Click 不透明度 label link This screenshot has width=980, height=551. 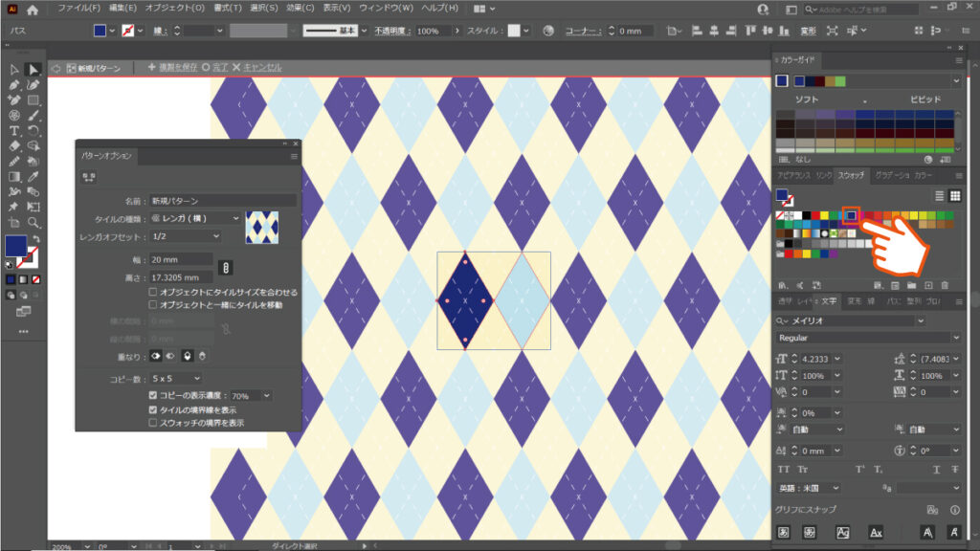[x=393, y=31]
